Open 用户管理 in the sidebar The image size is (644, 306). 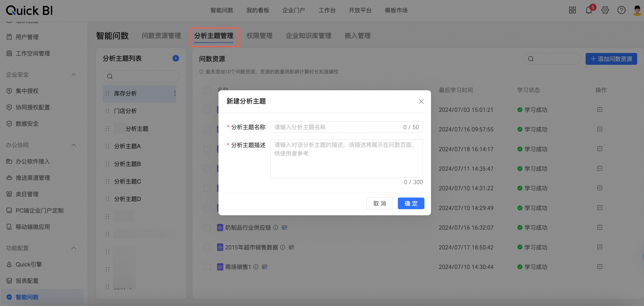(x=27, y=37)
